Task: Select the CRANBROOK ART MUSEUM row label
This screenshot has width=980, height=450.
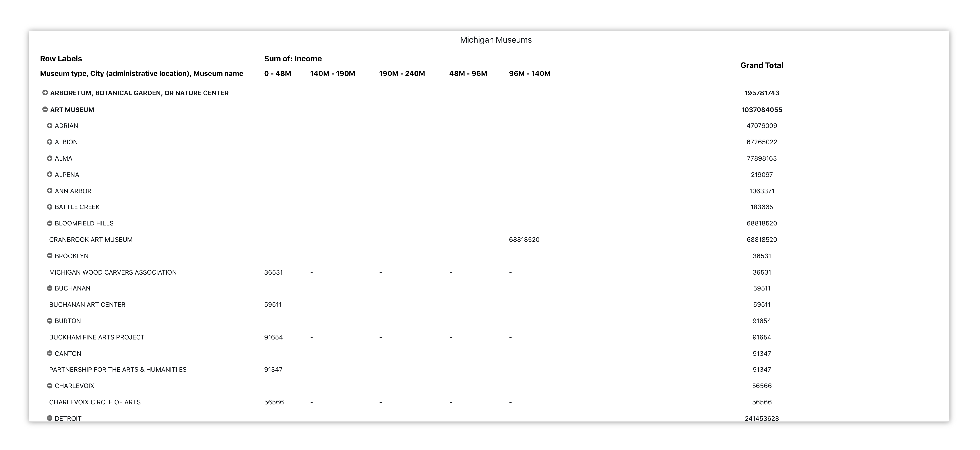Action: (91, 240)
